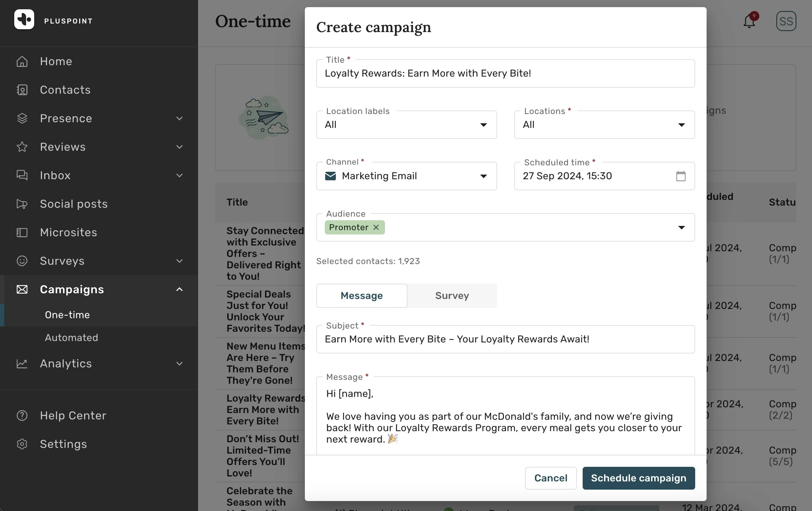Screen dimensions: 812x511
Task: Switch to the Survey tab
Action: (452, 296)
